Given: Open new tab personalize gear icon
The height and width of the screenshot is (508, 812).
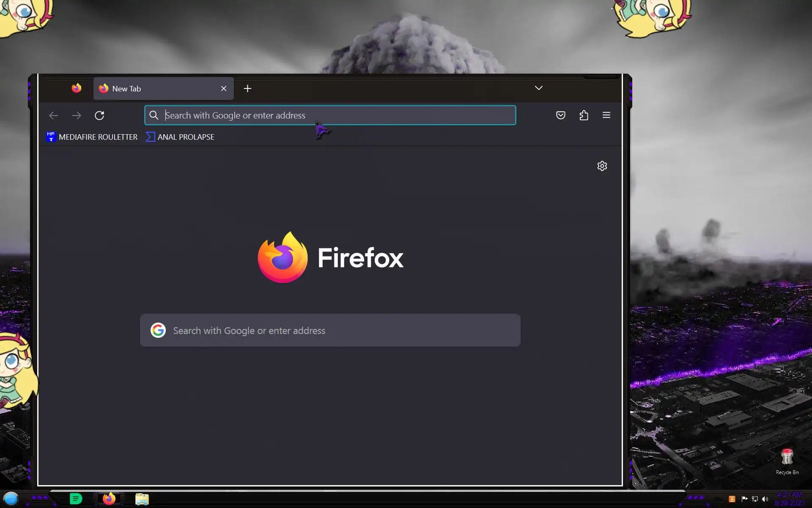Looking at the screenshot, I should click(x=602, y=166).
